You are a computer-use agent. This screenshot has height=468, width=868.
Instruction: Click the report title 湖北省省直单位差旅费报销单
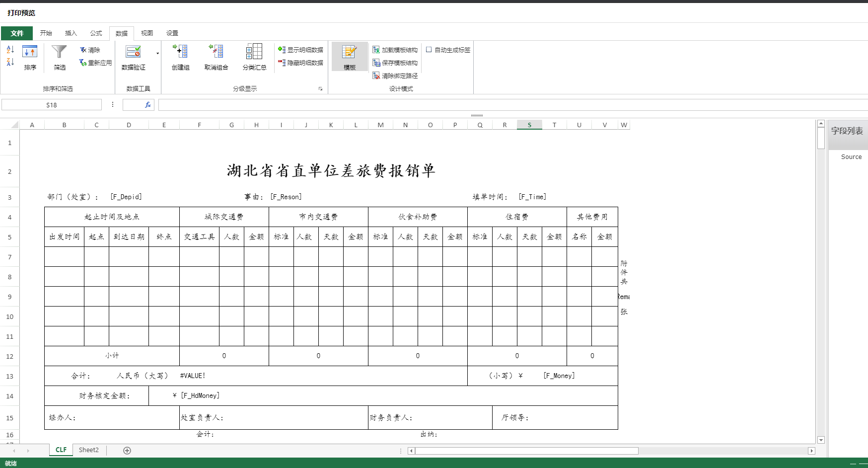[x=331, y=171]
